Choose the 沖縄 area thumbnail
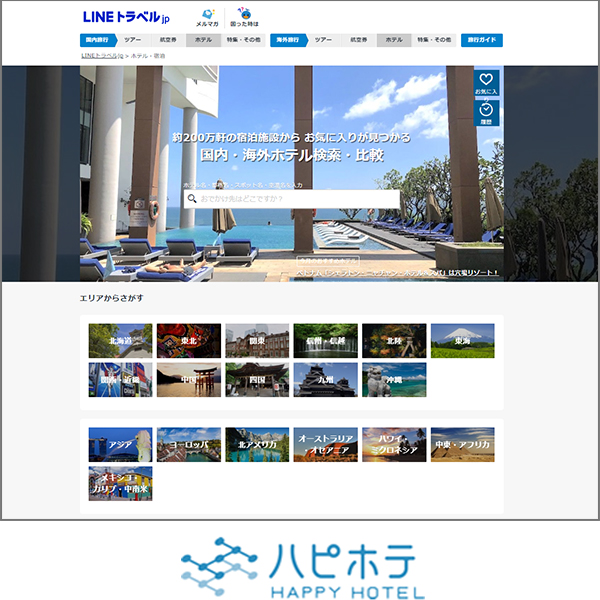Screen dimensions: 600x600 click(394, 380)
